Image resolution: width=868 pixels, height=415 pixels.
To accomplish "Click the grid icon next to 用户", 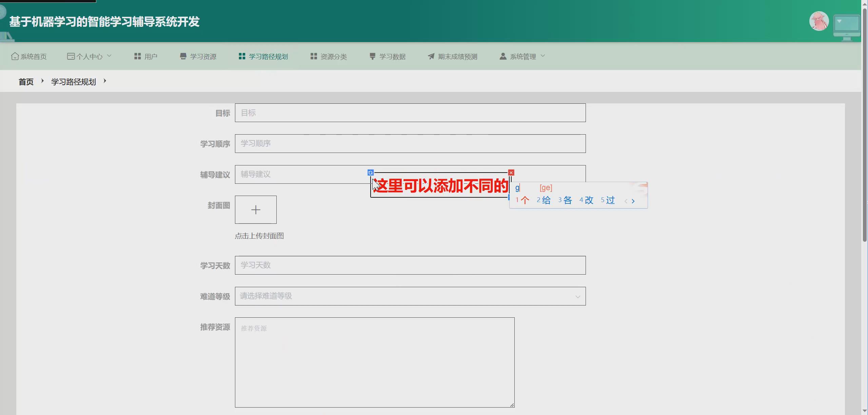I will pos(137,56).
